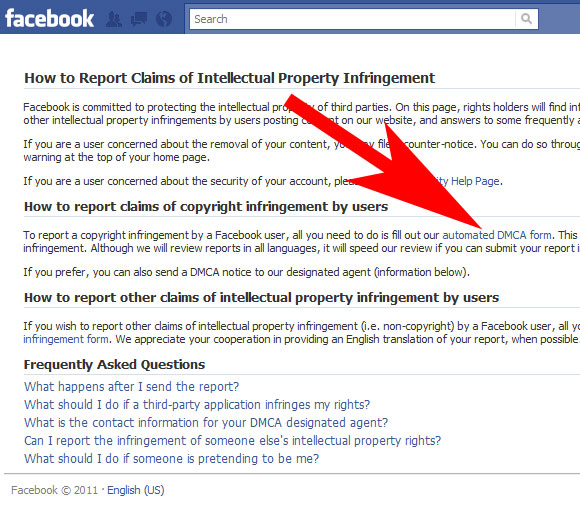Click the Frequently Asked Questions heading

click(x=114, y=365)
